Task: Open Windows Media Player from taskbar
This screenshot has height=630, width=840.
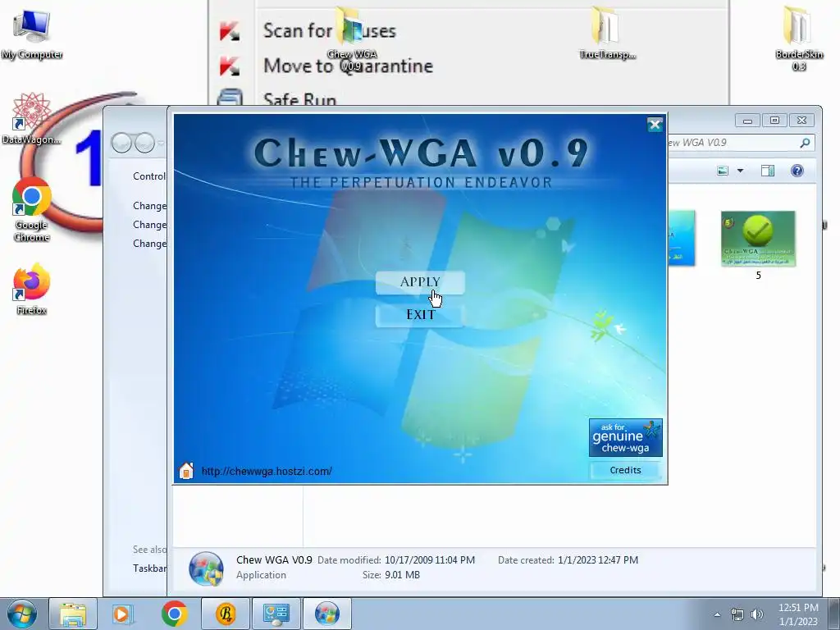Action: (122, 614)
